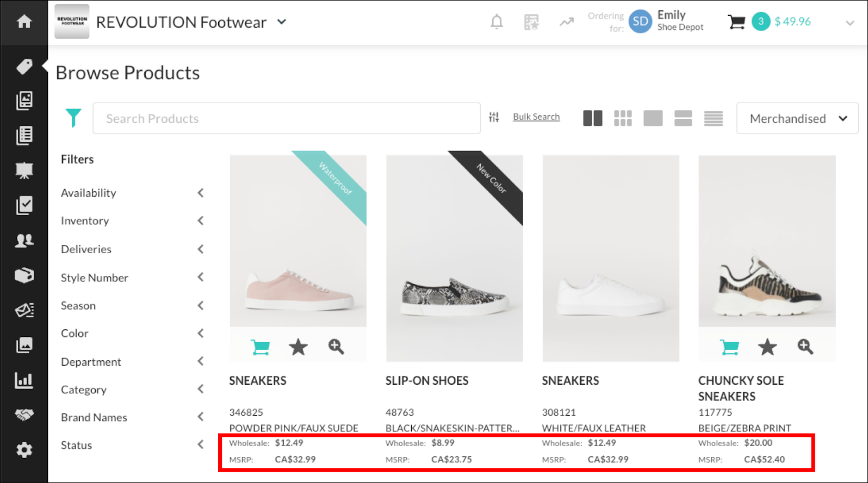Click the teal filter funnel icon
The width and height of the screenshot is (868, 483).
pyautogui.click(x=73, y=118)
